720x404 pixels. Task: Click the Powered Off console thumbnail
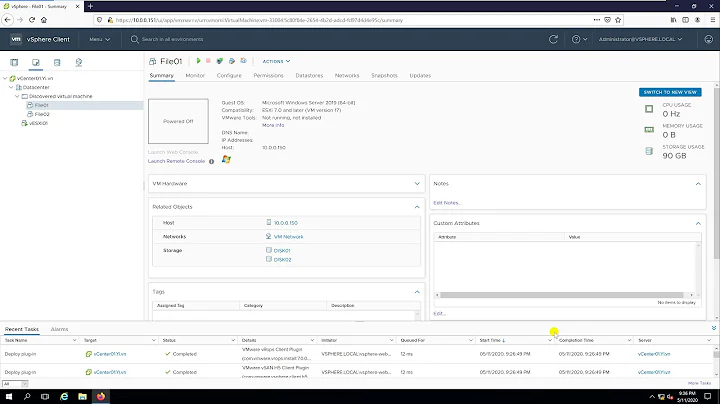pyautogui.click(x=178, y=121)
